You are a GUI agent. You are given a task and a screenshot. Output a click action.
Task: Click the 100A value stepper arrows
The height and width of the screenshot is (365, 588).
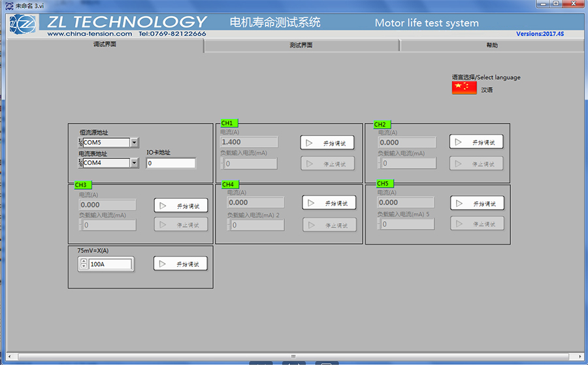point(84,264)
